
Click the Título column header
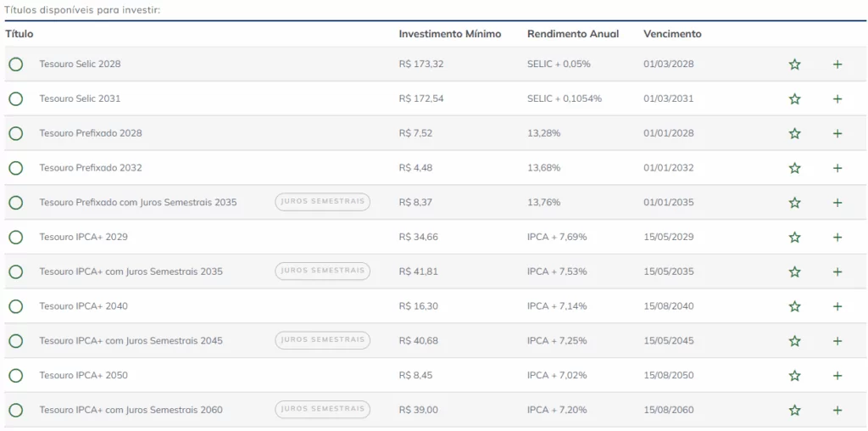(19, 34)
